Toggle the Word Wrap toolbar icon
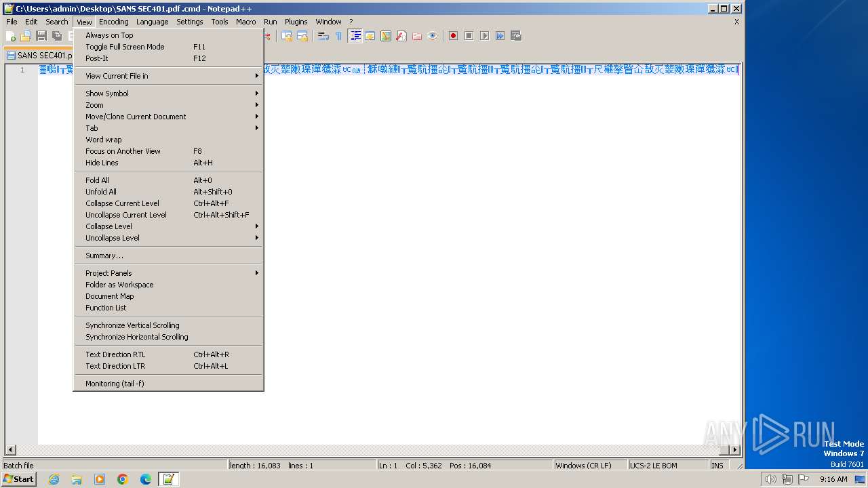The width and height of the screenshot is (868, 488). pos(323,36)
